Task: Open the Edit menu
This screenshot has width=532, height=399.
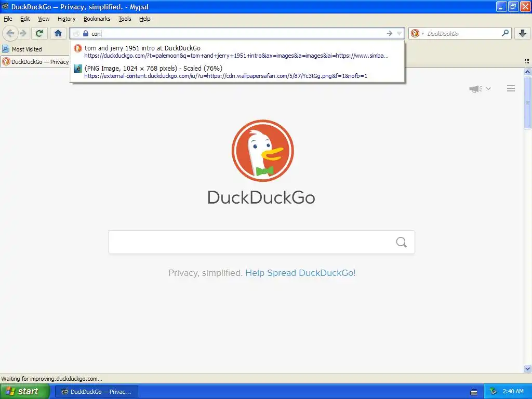Action: (x=25, y=19)
